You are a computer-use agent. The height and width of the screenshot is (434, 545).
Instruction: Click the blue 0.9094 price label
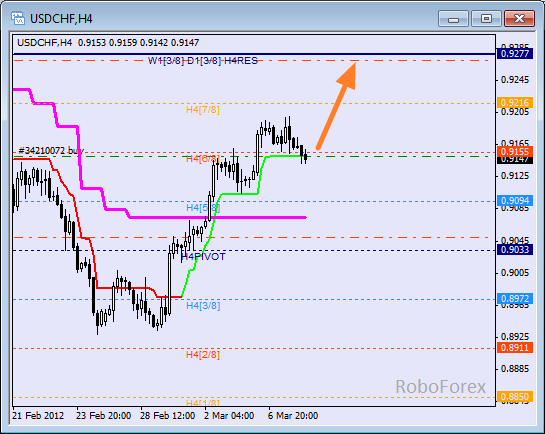515,200
